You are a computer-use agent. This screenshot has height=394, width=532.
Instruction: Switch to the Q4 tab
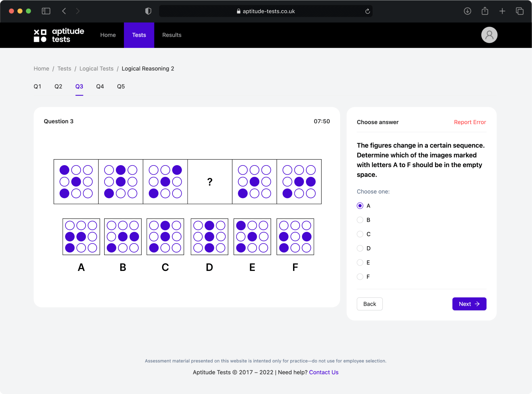click(x=100, y=87)
